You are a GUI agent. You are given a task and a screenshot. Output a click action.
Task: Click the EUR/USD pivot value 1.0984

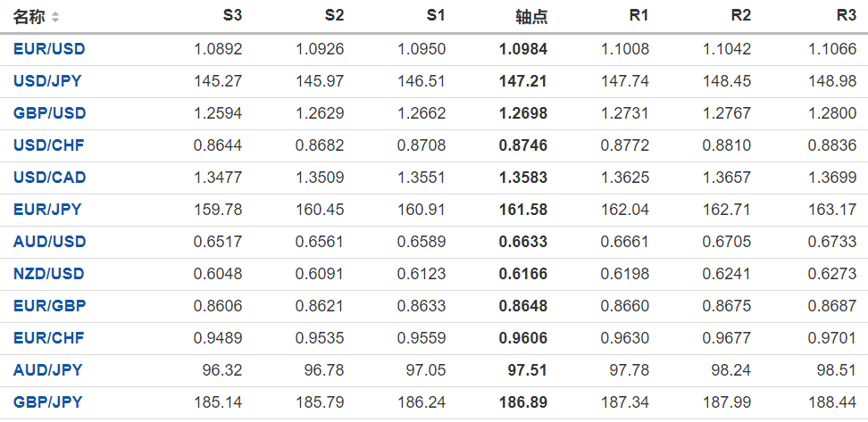click(x=523, y=49)
